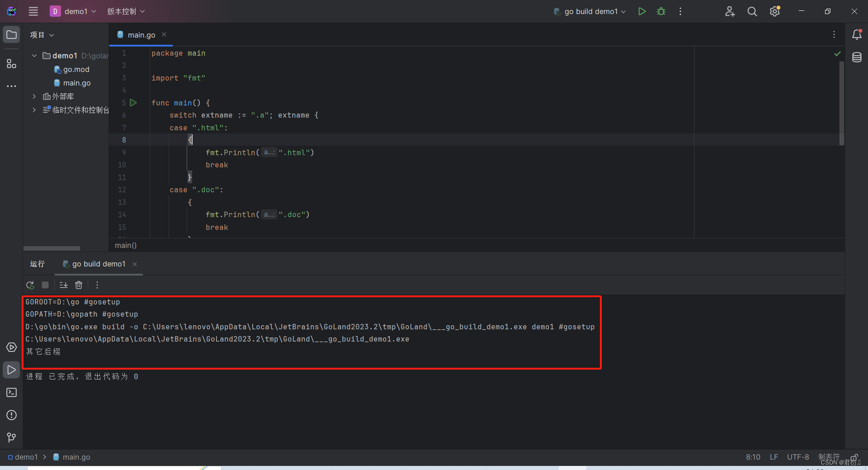Open Services tool window icon in sidebar
Image resolution: width=868 pixels, height=470 pixels.
(x=12, y=347)
